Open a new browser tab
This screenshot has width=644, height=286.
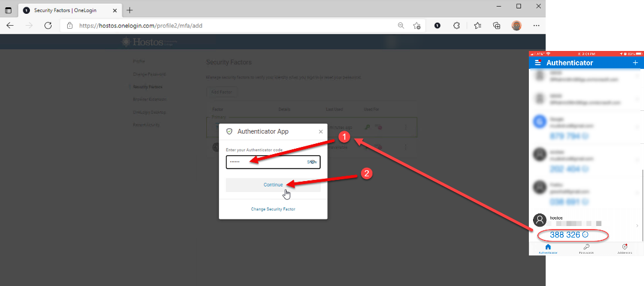130,10
